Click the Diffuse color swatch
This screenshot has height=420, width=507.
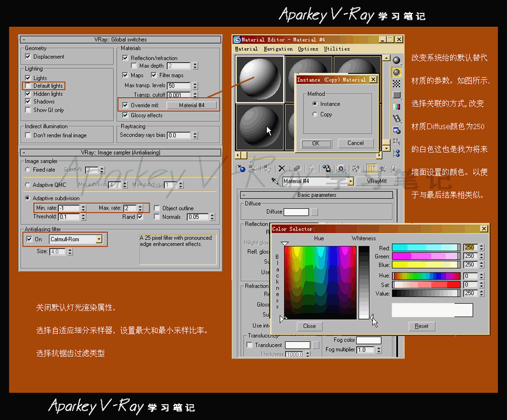(296, 212)
